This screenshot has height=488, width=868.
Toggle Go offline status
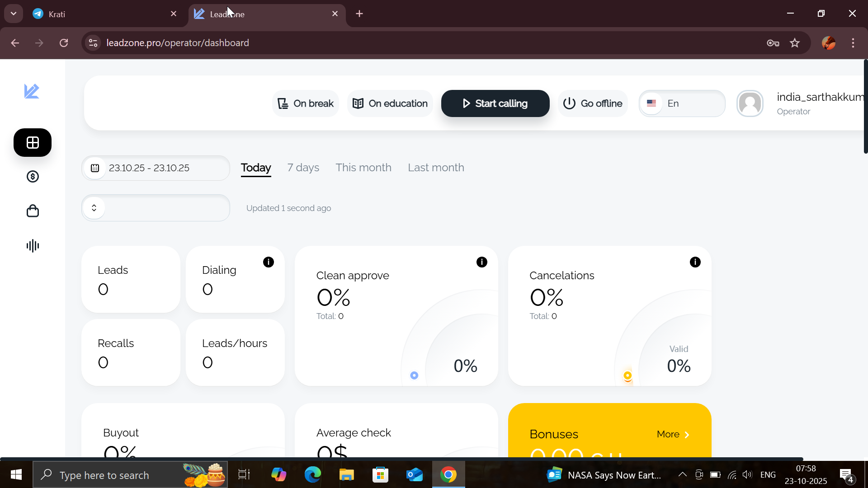click(x=592, y=103)
